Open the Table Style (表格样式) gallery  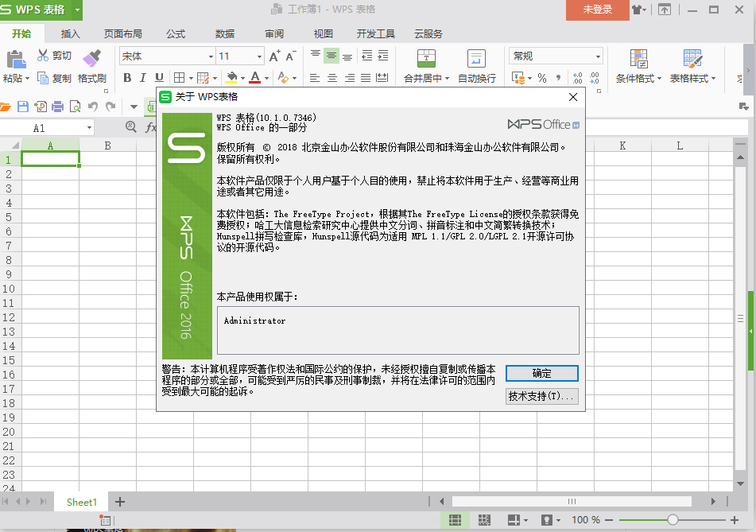point(692,66)
